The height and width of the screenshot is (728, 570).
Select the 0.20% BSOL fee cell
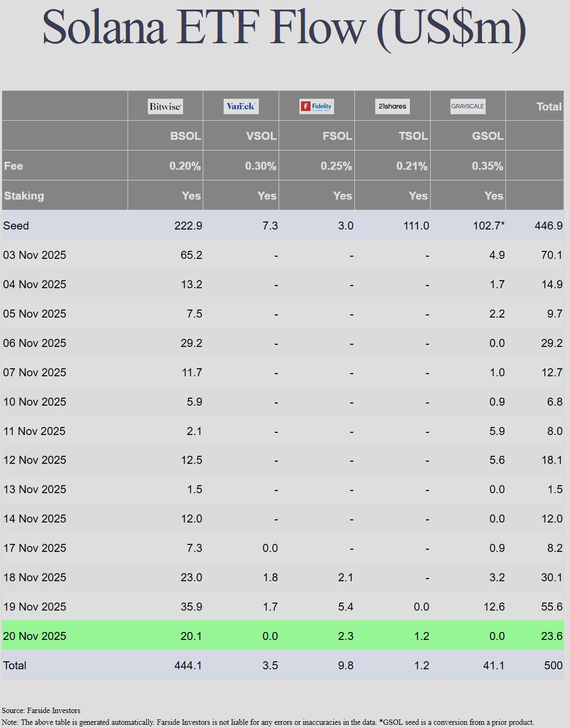(185, 166)
